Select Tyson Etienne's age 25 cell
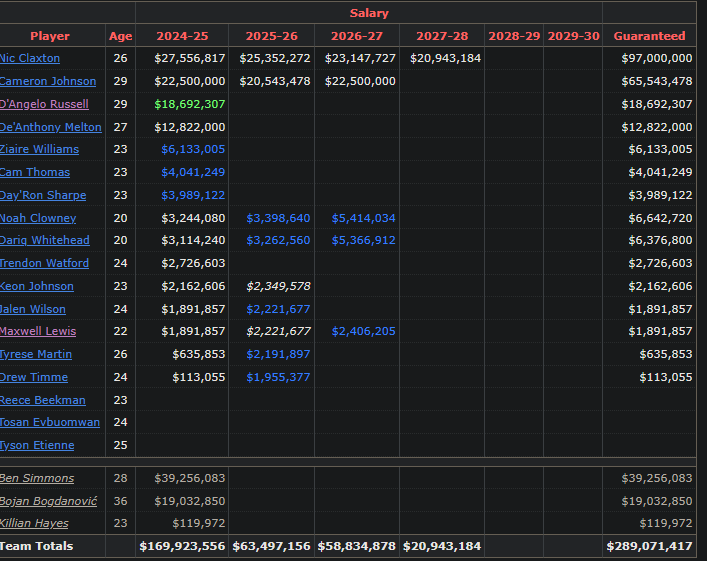The width and height of the screenshot is (707, 561). [x=120, y=446]
